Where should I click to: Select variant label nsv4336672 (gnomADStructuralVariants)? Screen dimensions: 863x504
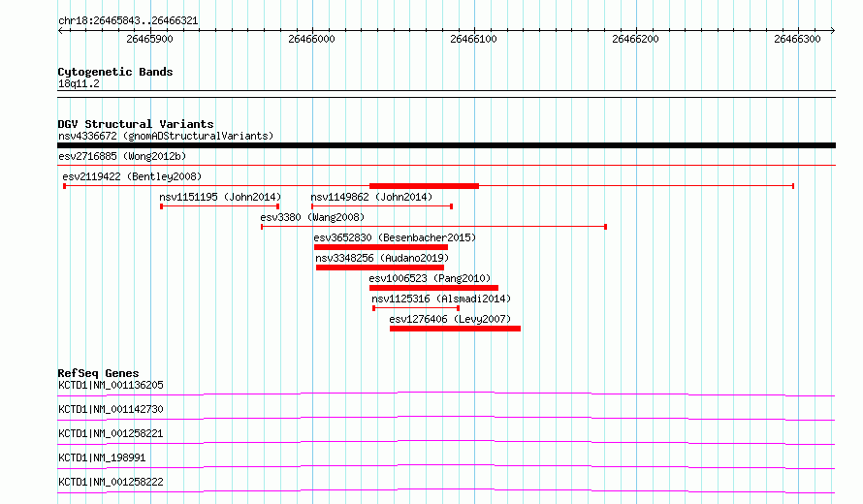[x=166, y=136]
